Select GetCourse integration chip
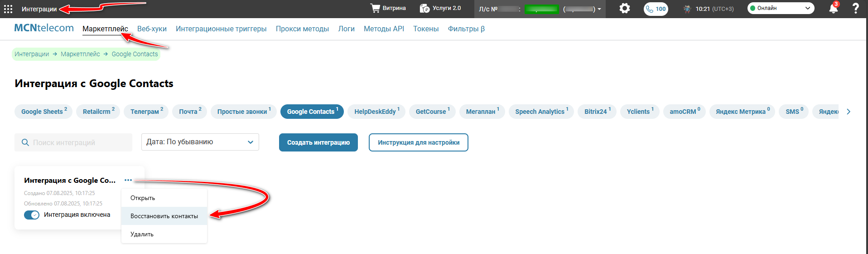Image resolution: width=868 pixels, height=254 pixels. click(432, 112)
